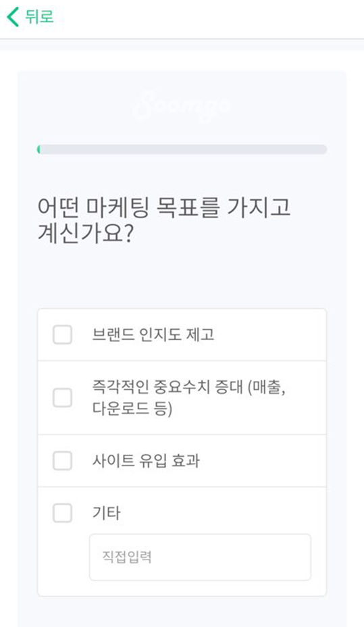The image size is (364, 627).
Task: Choose the 즉각적인 중요수치 증대 (매출, 다운로드 등) label
Action: coord(188,398)
